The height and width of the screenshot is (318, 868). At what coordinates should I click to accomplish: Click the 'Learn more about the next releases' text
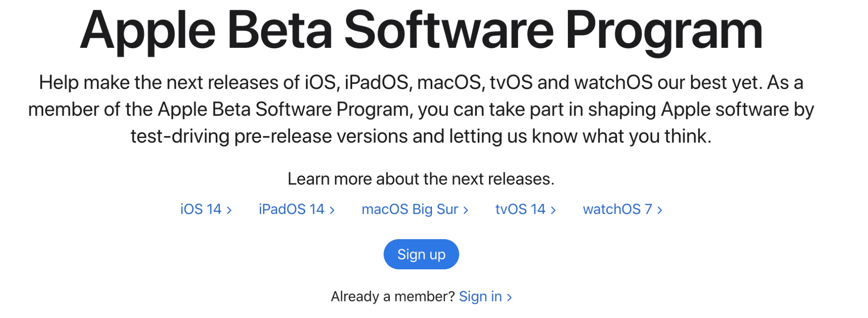pos(421,179)
